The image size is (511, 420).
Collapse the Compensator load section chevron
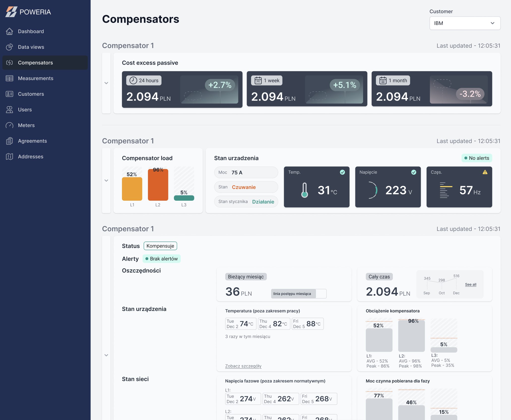(x=106, y=181)
